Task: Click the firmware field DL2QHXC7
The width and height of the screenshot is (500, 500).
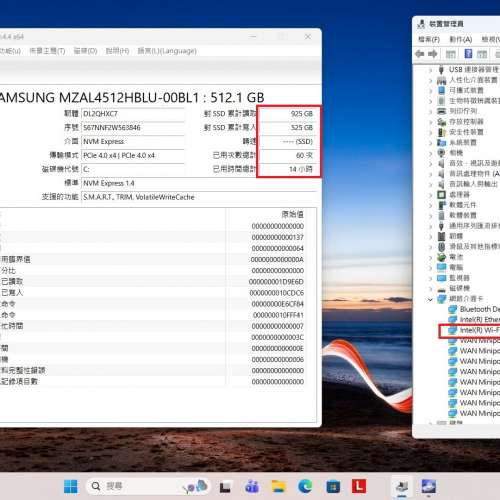Action: (x=133, y=114)
